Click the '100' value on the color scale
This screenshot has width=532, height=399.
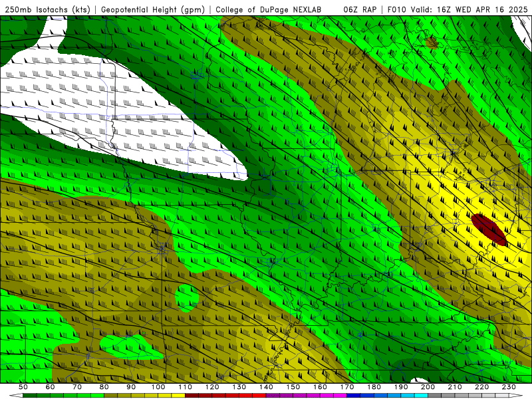[158, 387]
